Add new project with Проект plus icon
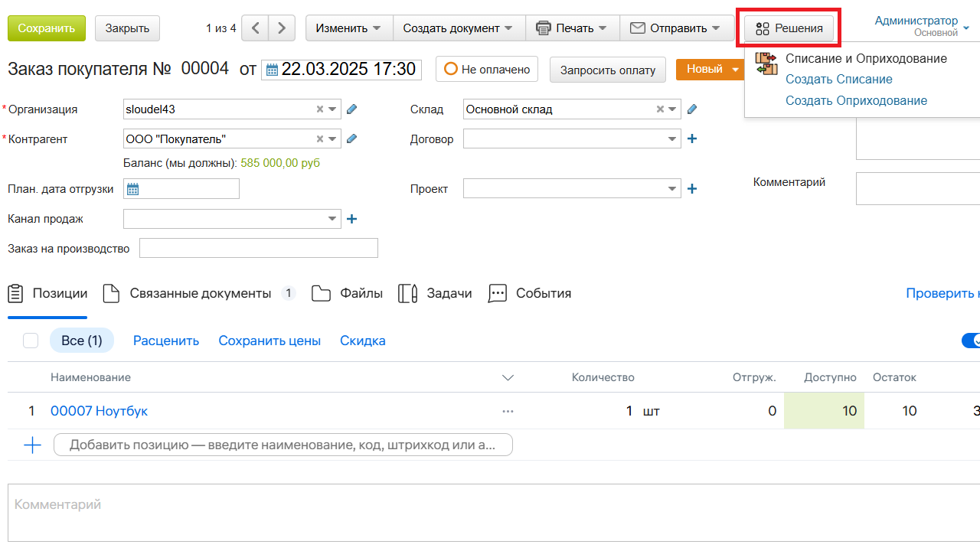 [x=692, y=189]
